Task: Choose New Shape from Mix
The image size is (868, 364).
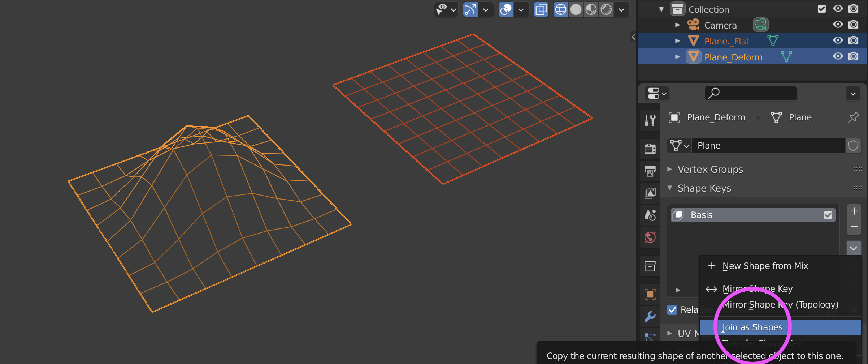Action: (780, 266)
